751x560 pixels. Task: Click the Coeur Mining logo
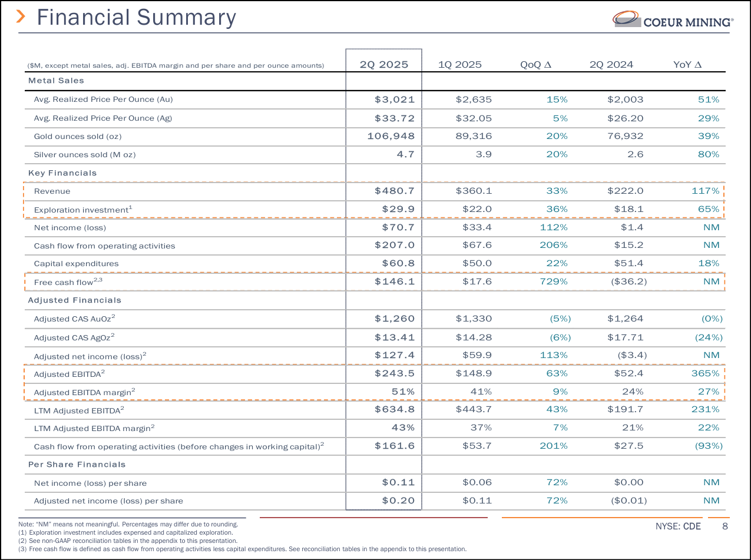point(673,19)
